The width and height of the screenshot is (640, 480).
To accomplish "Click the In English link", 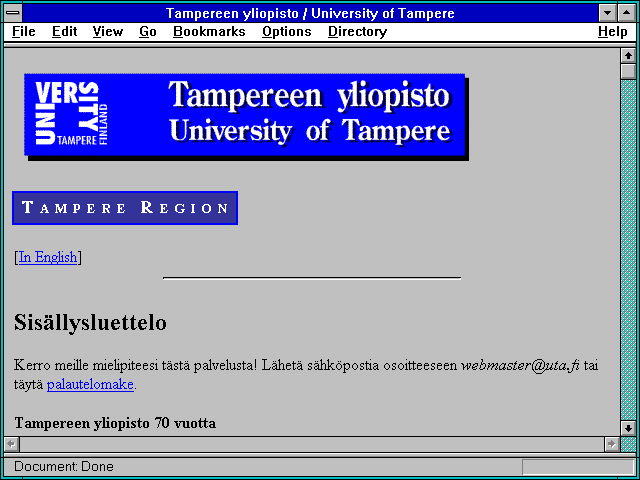I will (x=48, y=257).
